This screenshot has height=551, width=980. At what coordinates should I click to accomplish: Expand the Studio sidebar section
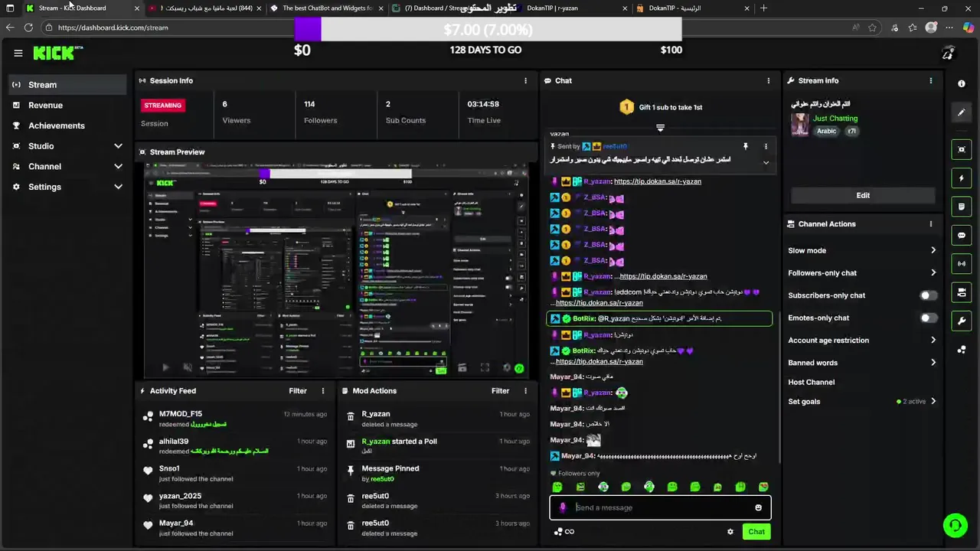118,146
